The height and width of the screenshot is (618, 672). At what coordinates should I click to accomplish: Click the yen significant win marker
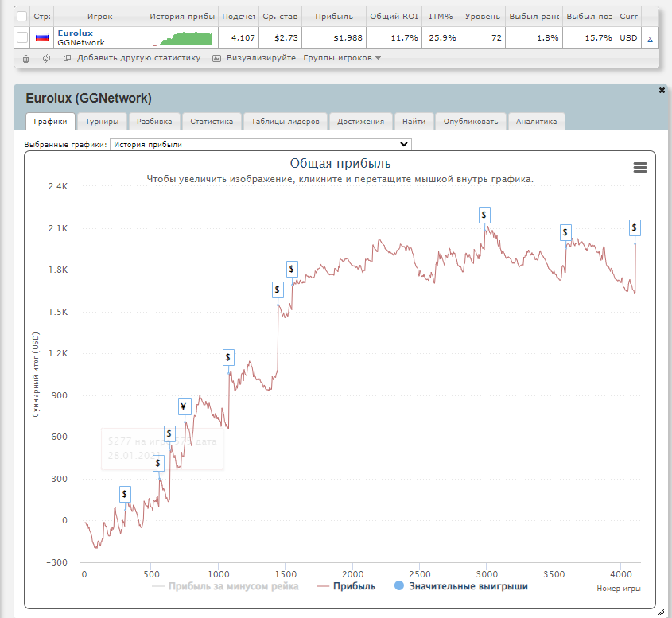pyautogui.click(x=184, y=406)
